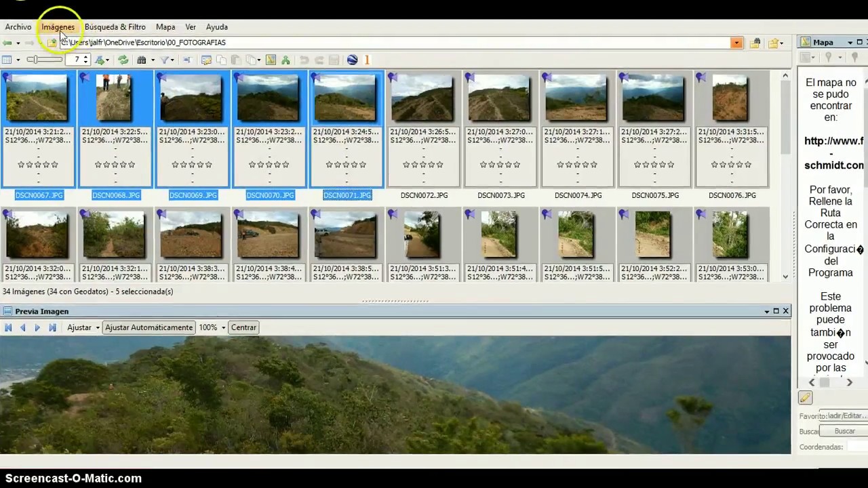868x488 pixels.
Task: Open the favorite folders icon
Action: (x=773, y=43)
